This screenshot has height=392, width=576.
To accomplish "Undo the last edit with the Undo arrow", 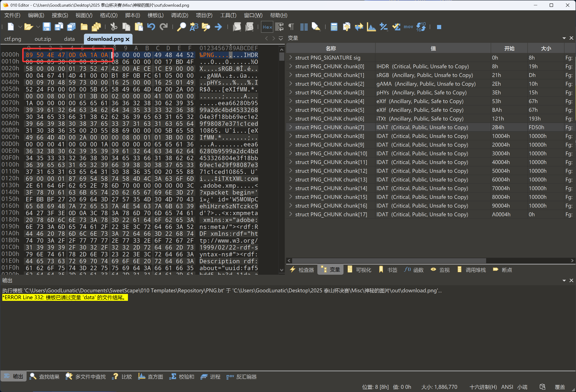I will click(x=151, y=27).
